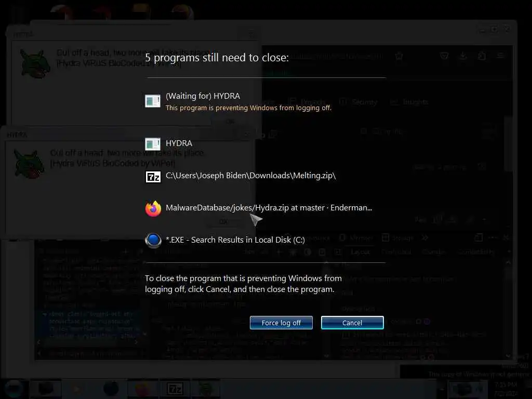Click the Firefox taskbar button
Image resolution: width=532 pixels, height=399 pixels.
(143, 389)
